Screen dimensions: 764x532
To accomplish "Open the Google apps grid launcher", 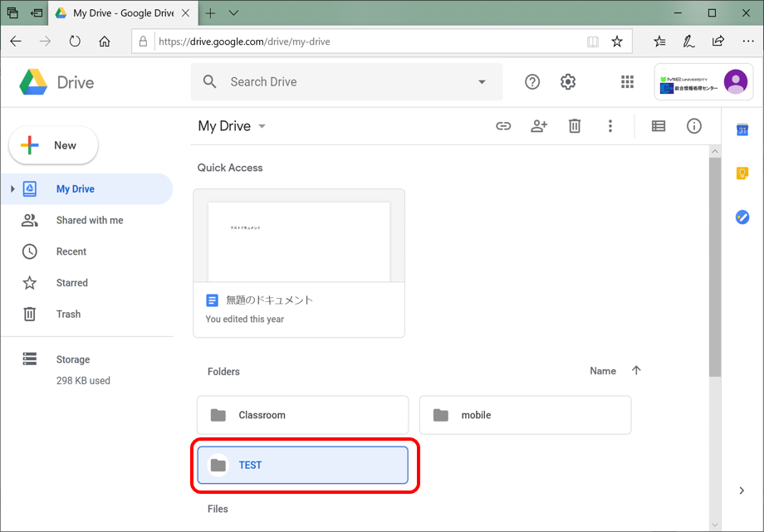I will click(x=627, y=81).
